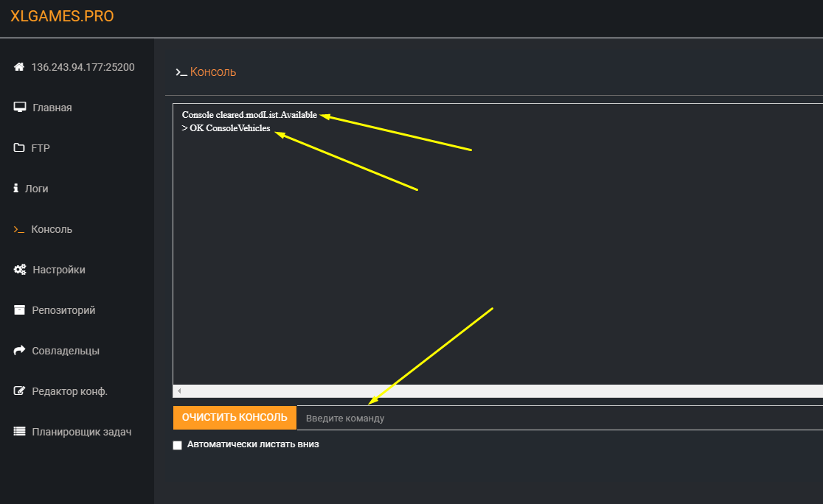Open Главная via its monitor icon
This screenshot has width=823, height=504.
click(x=20, y=108)
